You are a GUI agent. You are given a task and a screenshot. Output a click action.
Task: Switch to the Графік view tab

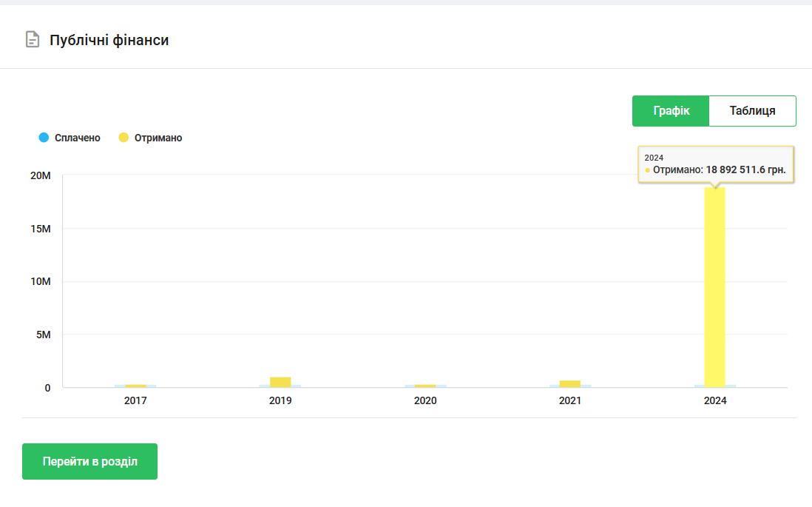(x=671, y=111)
